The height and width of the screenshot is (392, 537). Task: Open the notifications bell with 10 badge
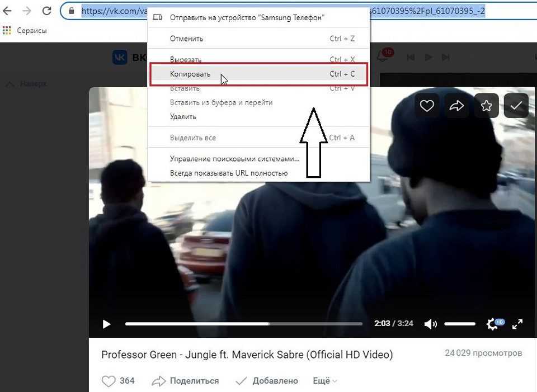pyautogui.click(x=384, y=55)
